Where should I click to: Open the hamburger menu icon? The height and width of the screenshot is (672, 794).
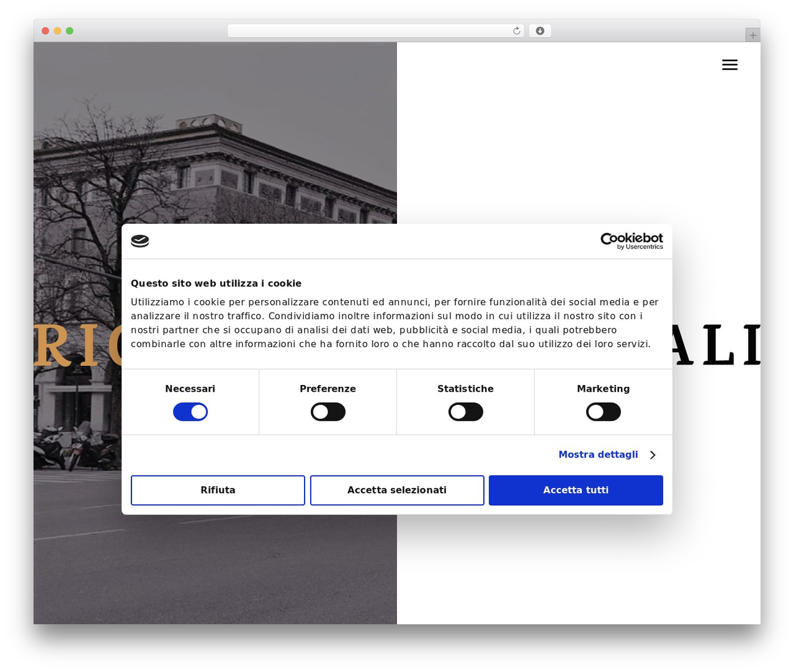point(729,64)
